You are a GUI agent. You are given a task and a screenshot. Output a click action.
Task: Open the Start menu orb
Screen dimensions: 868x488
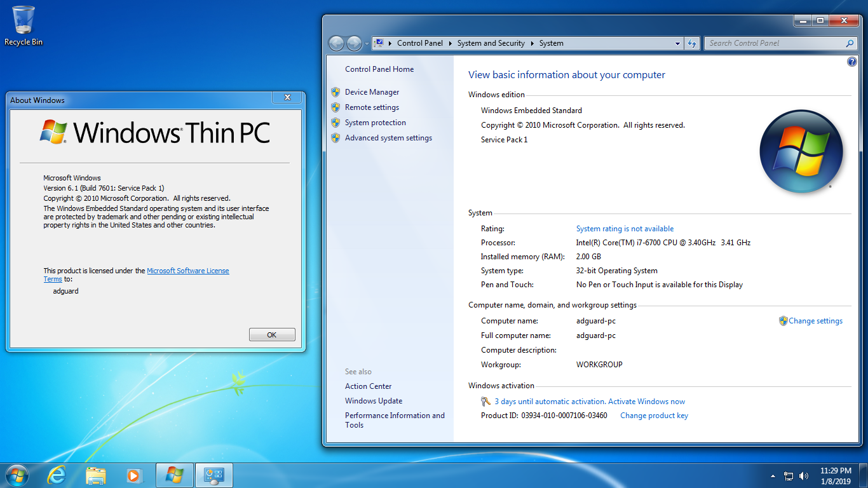pyautogui.click(x=17, y=475)
